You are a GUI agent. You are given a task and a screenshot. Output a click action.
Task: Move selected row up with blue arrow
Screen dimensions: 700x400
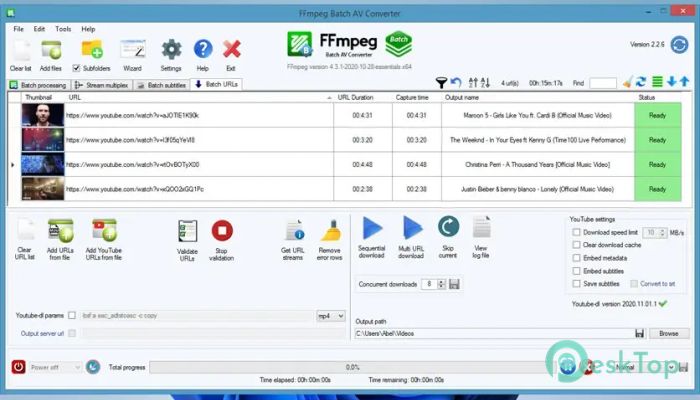click(x=684, y=82)
